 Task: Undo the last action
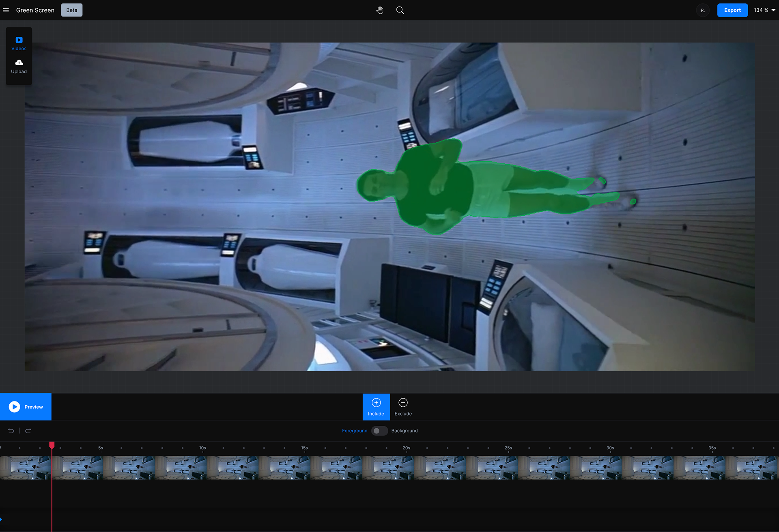(11, 431)
